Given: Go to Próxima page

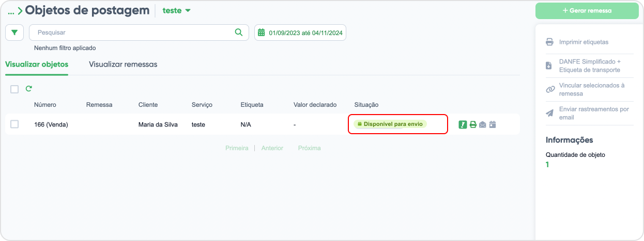Looking at the screenshot, I should coord(309,148).
